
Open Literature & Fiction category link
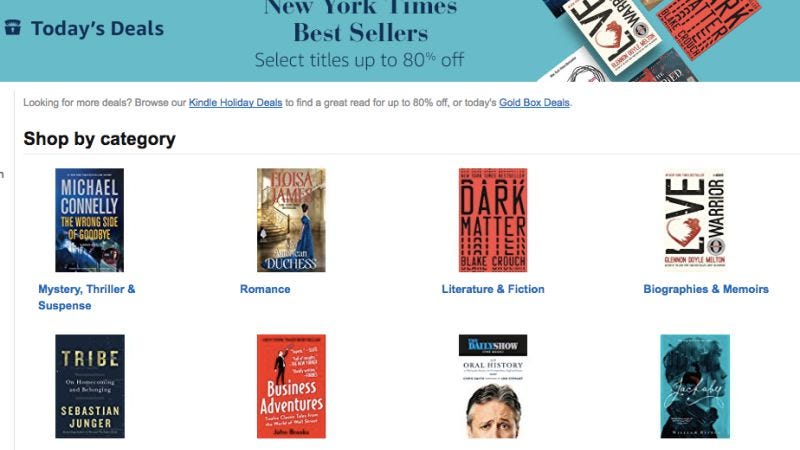pyautogui.click(x=493, y=289)
